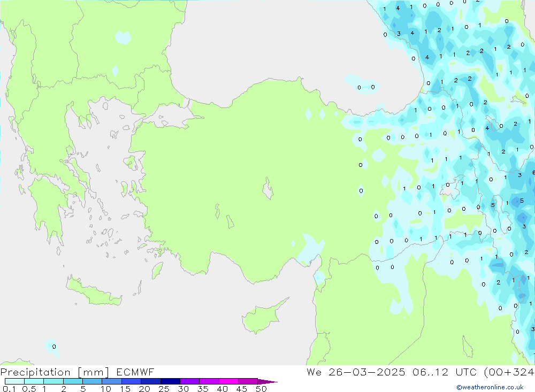Click the "Precipitation [mm]" title text
Image resolution: width=535 pixels, height=392 pixels.
point(55,372)
